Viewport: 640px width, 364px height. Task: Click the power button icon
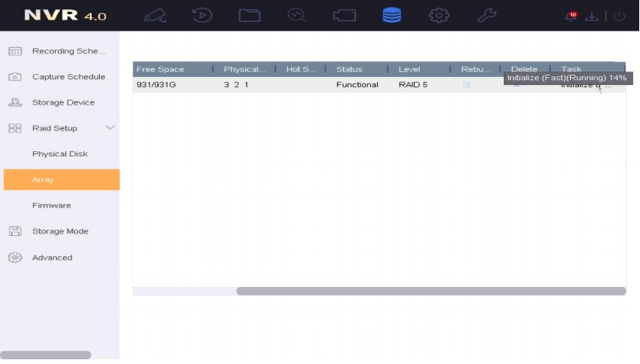[x=620, y=16]
